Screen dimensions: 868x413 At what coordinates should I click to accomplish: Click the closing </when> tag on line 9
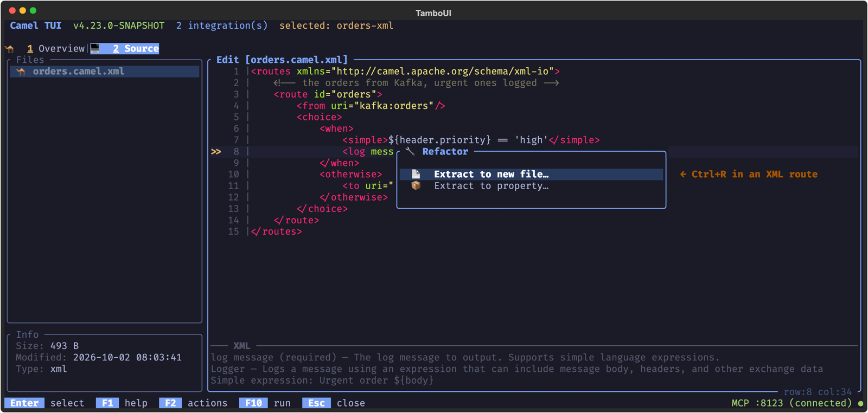pos(339,163)
